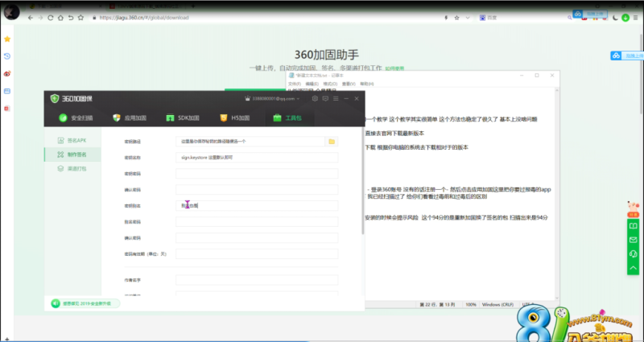Click the Notepad vertical scrollbar
The width and height of the screenshot is (644, 342).
coord(557,193)
